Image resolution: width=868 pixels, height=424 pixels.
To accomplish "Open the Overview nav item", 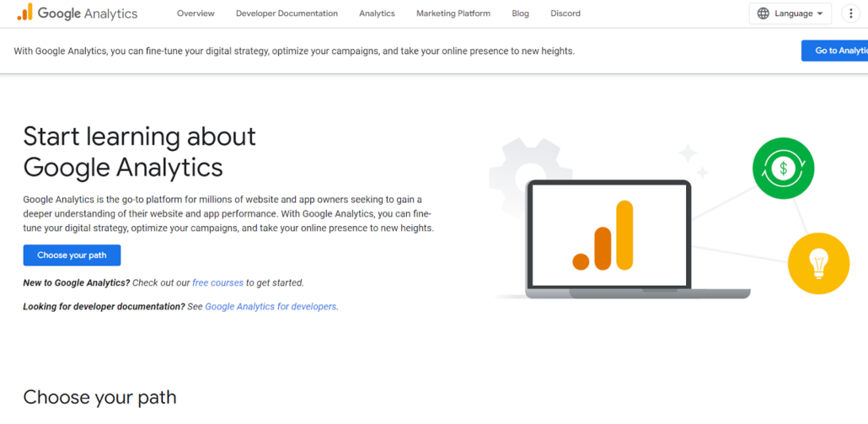I will tap(196, 13).
